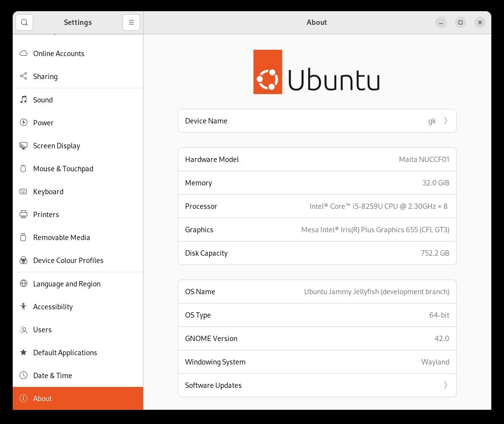Click the Mouse & Touchpad icon
504x424 pixels.
23,169
